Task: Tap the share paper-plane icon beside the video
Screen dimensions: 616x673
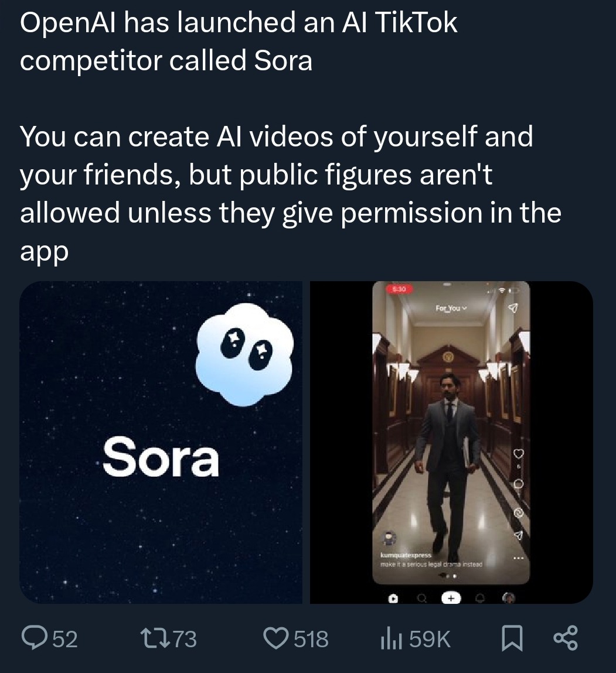Action: click(x=518, y=534)
